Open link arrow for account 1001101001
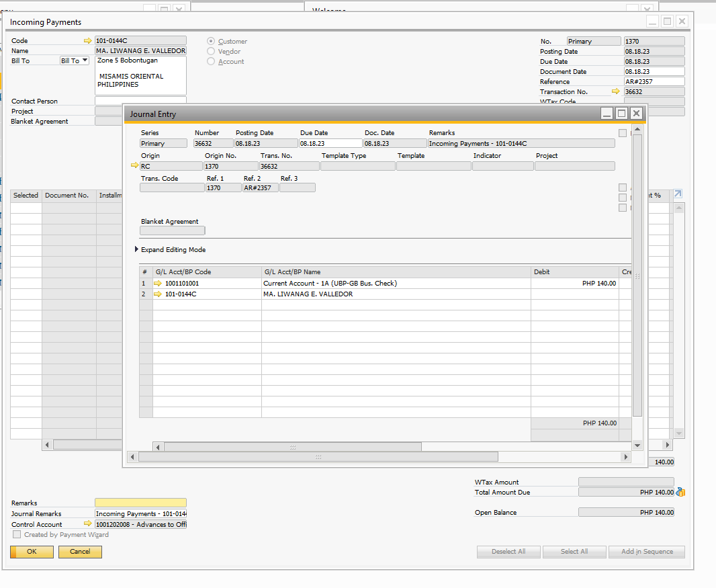 [158, 284]
